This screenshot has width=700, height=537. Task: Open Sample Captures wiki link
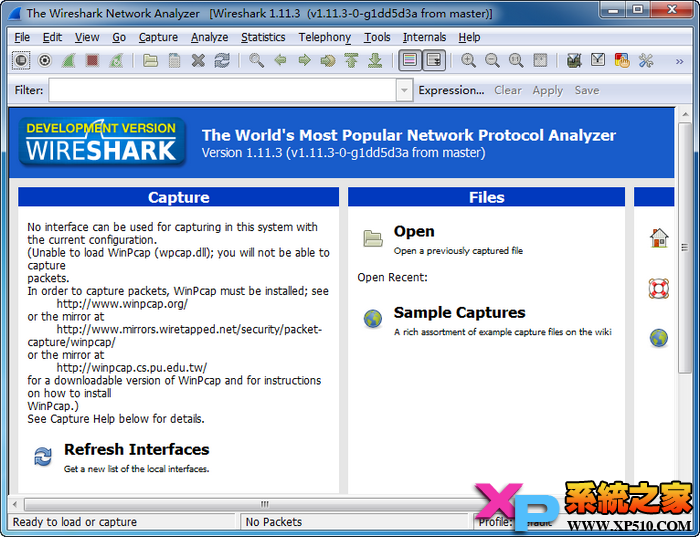[x=459, y=313]
